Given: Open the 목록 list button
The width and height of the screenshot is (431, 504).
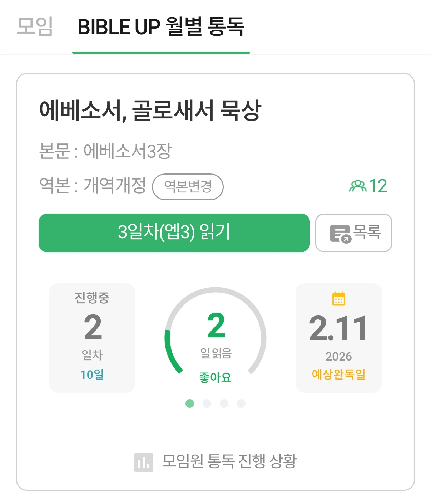Looking at the screenshot, I should pyautogui.click(x=354, y=233).
